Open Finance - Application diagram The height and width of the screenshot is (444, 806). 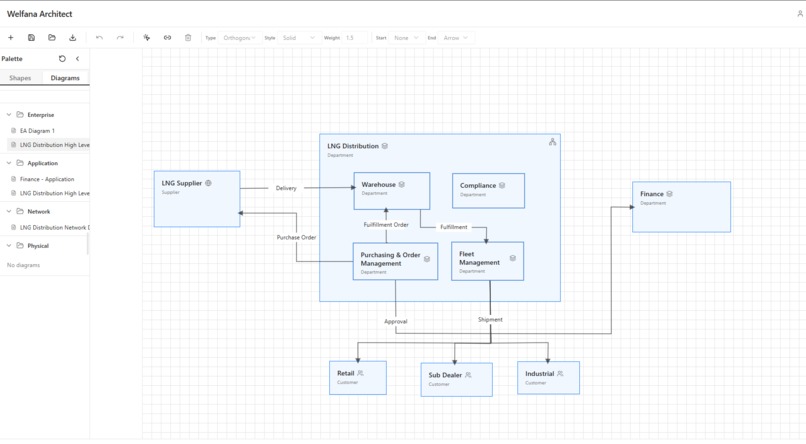point(45,179)
